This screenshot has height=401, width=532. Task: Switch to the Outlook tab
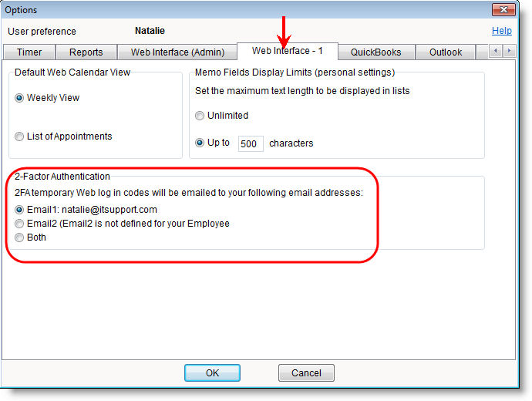point(446,52)
